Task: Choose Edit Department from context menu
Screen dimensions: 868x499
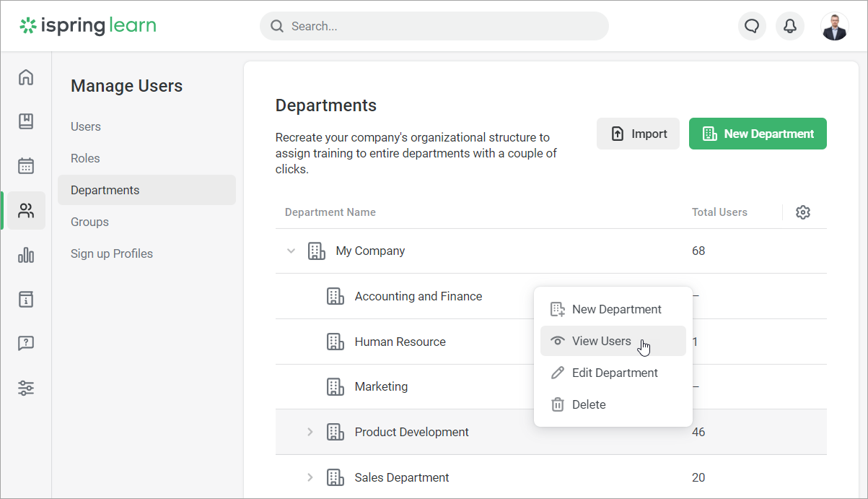Action: tap(613, 373)
